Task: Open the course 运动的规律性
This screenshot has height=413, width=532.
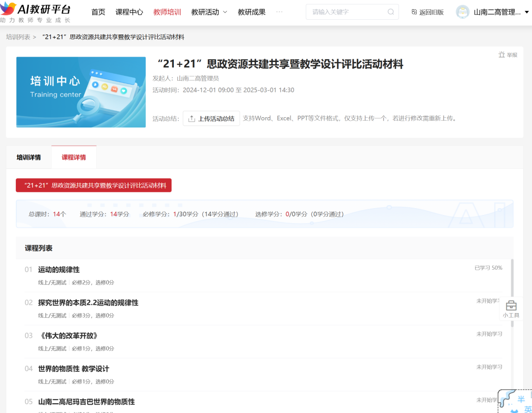Action: pos(59,269)
